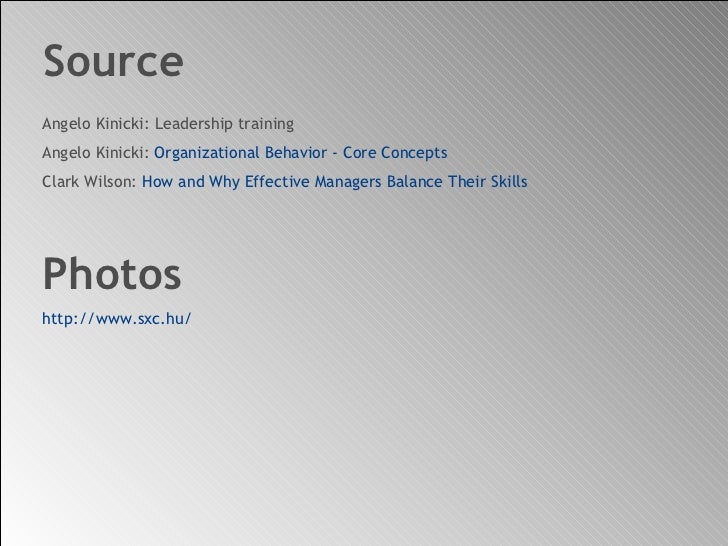Click 'Angelo Kinicki:' beside the Organizational Behavior link

(96, 154)
